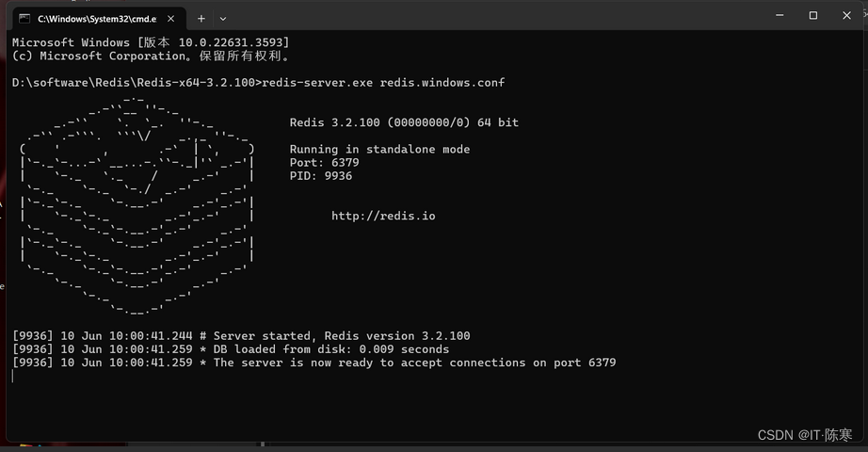Minimize the terminal window
Screen dimensions: 868x452
780,15
